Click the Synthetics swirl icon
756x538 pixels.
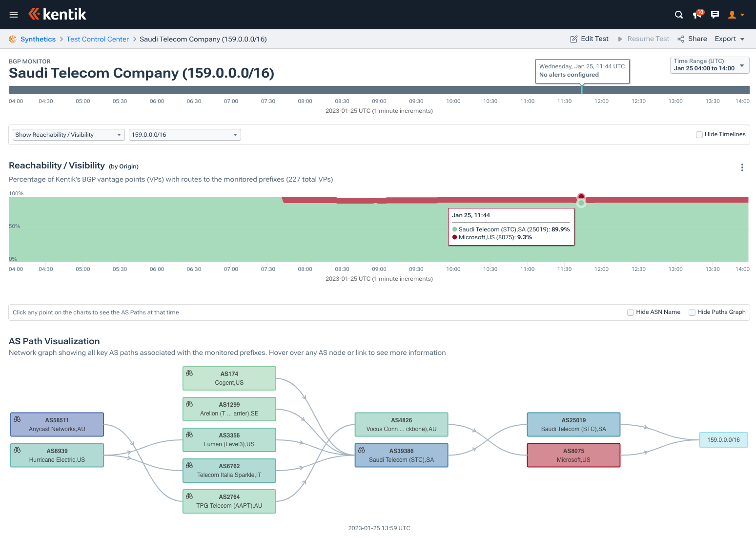13,39
